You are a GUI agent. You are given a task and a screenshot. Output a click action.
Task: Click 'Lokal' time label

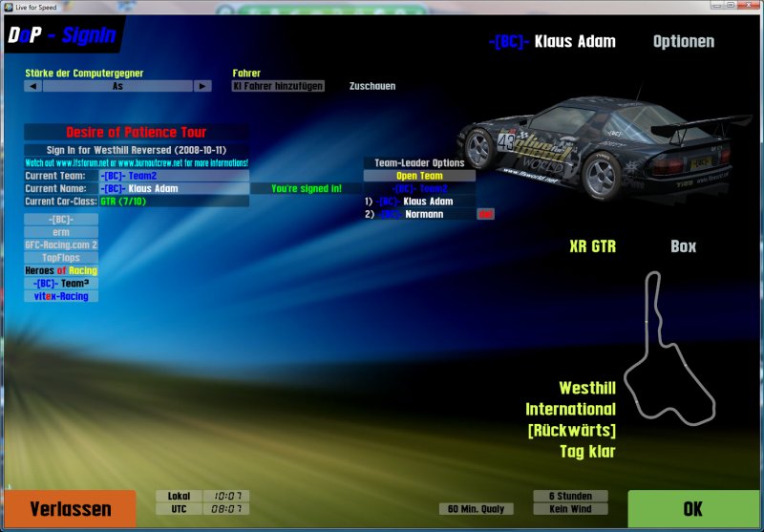pos(179,496)
